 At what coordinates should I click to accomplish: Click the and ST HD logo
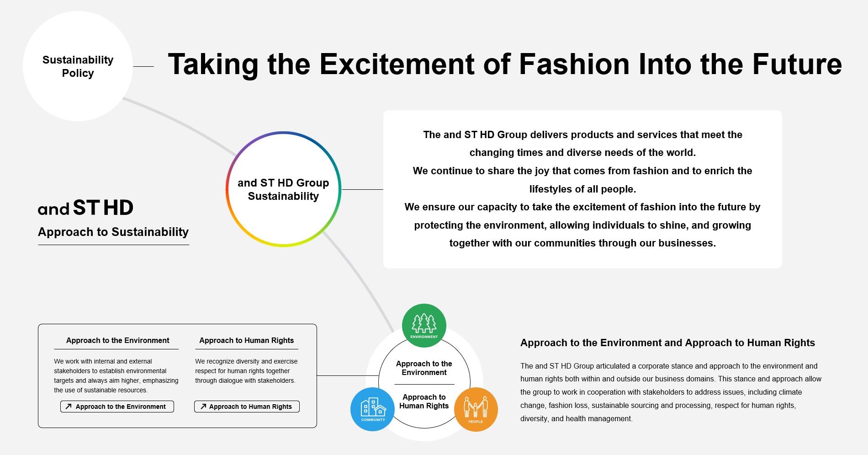pos(85,208)
